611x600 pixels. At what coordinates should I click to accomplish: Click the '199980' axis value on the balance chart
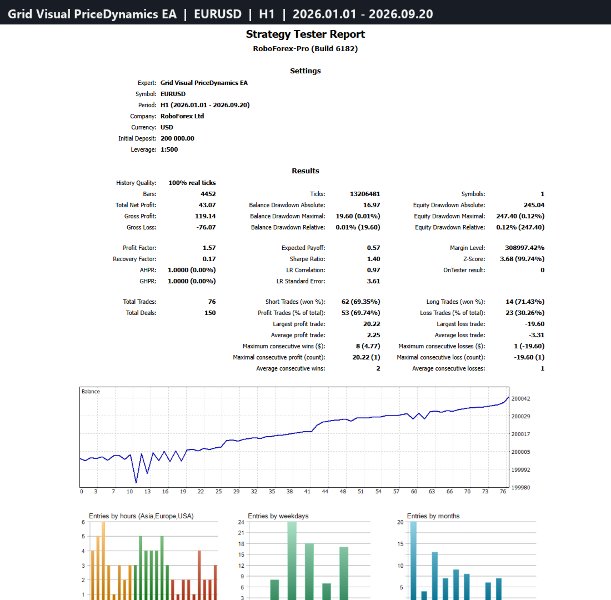point(521,488)
